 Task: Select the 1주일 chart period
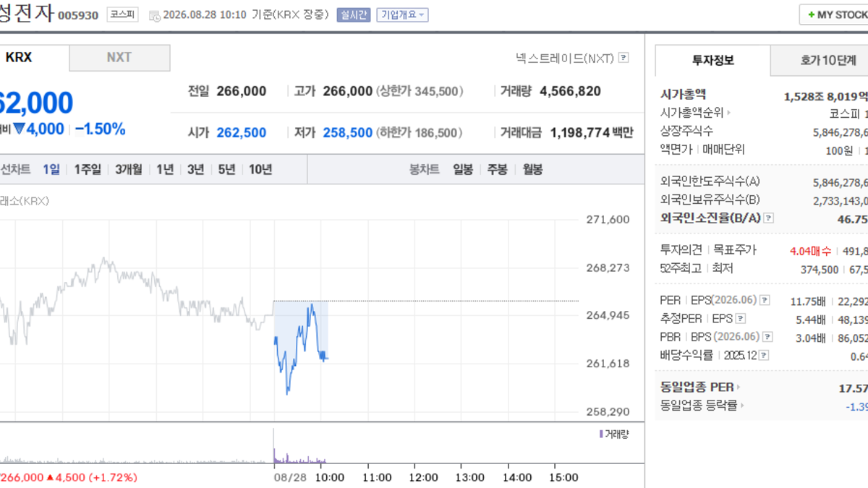point(88,169)
